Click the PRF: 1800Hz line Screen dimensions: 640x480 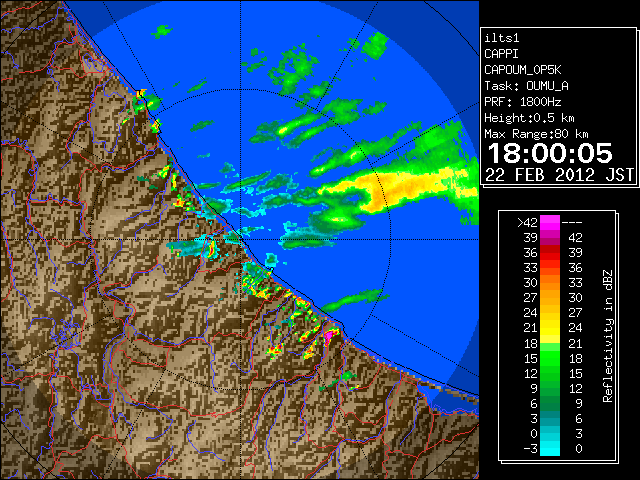(x=522, y=102)
